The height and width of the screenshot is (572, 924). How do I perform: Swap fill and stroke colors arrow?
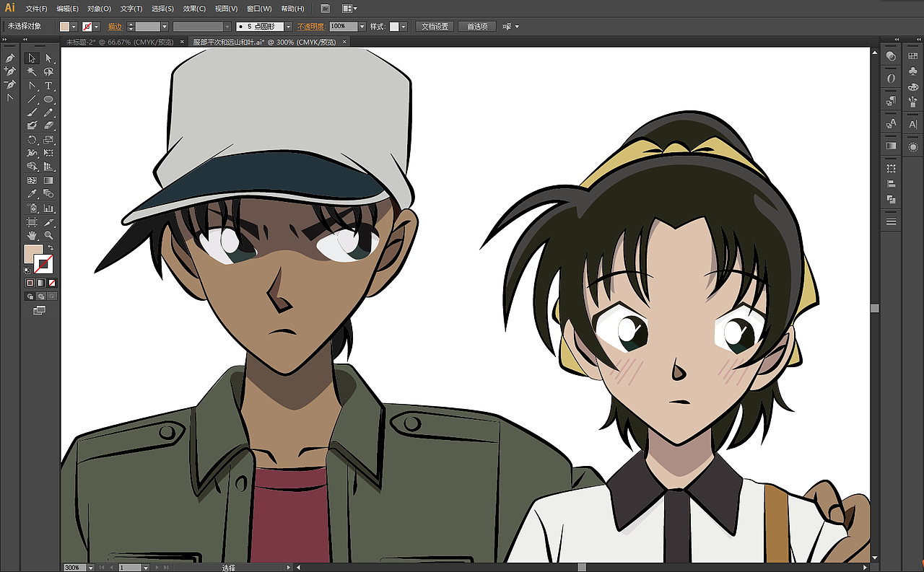[51, 248]
